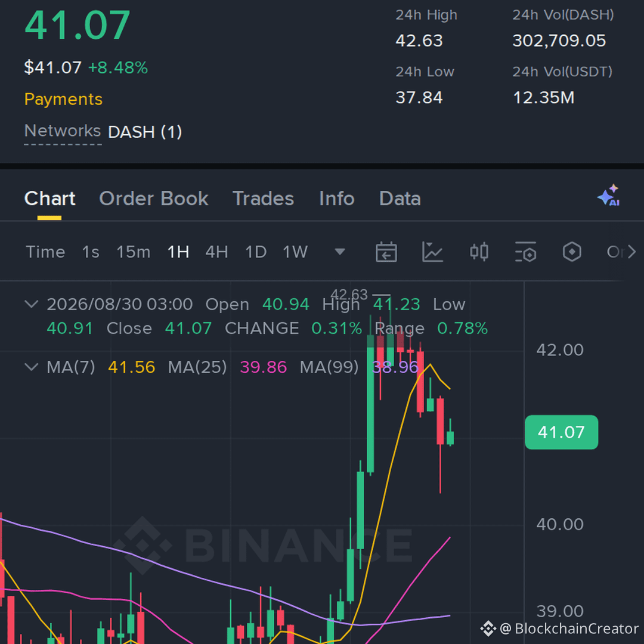Open the chart display settings icon
Viewport: 644px width, 644px height.
pos(526,252)
